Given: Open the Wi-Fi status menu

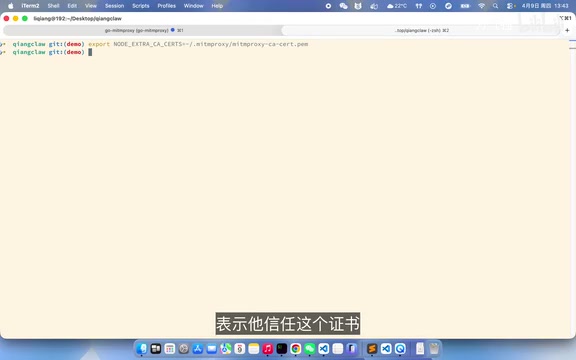Looking at the screenshot, I should pyautogui.click(x=482, y=6).
